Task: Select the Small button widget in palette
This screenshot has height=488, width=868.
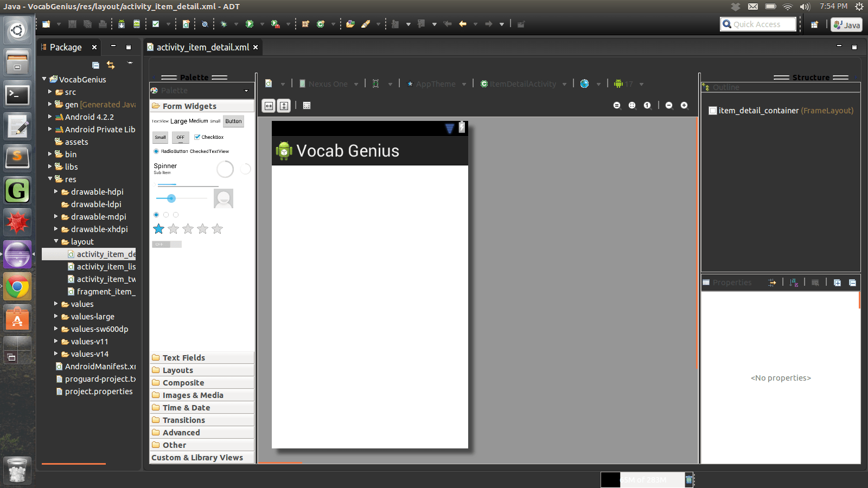Action: pos(160,137)
